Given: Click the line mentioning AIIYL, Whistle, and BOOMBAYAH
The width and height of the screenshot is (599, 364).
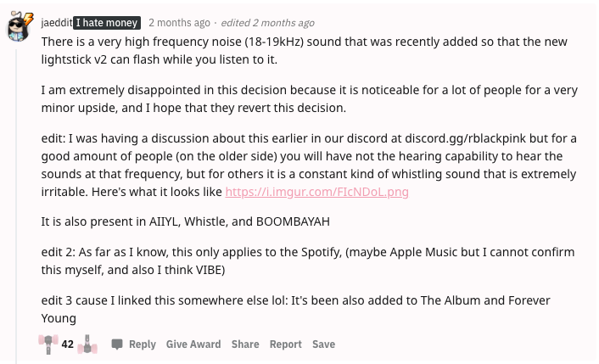Looking at the screenshot, I should [185, 222].
